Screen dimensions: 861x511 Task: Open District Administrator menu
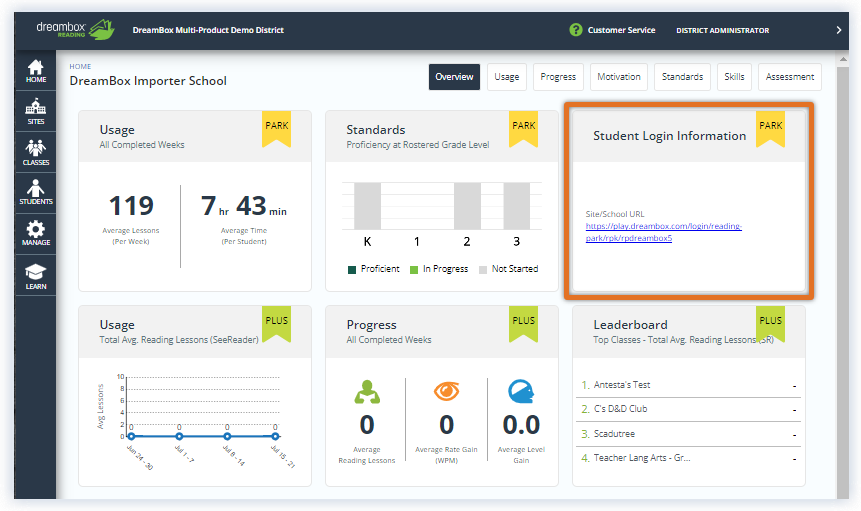pos(722,31)
